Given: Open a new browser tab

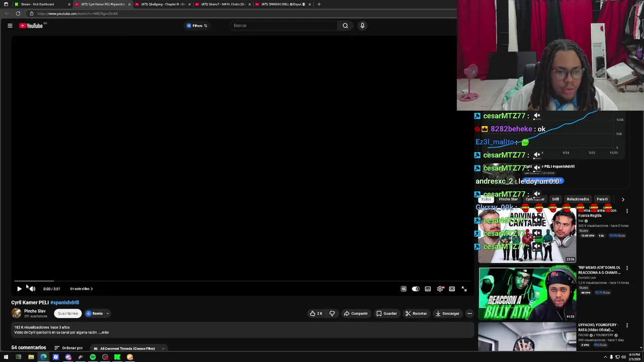Looking at the screenshot, I should tap(318, 4).
